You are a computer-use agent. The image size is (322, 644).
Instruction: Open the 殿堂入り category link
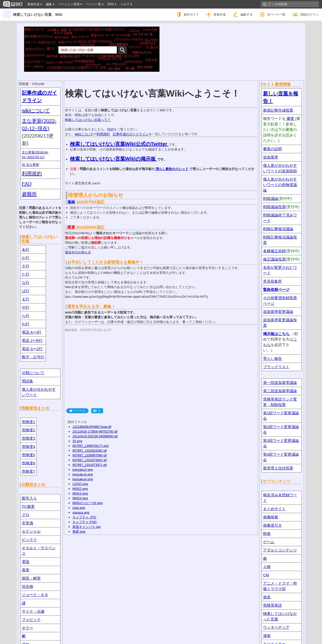tap(29, 498)
